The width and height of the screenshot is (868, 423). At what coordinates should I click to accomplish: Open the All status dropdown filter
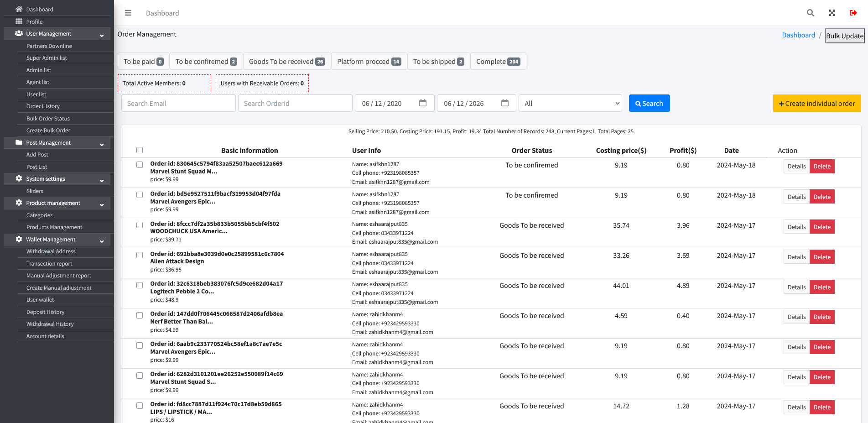click(570, 103)
